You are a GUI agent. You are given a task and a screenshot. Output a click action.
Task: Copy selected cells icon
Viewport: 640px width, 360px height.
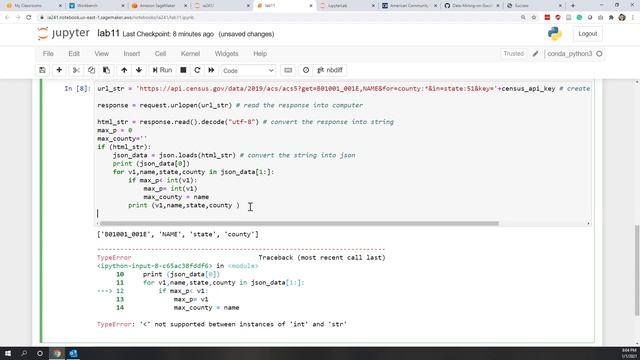click(x=91, y=70)
